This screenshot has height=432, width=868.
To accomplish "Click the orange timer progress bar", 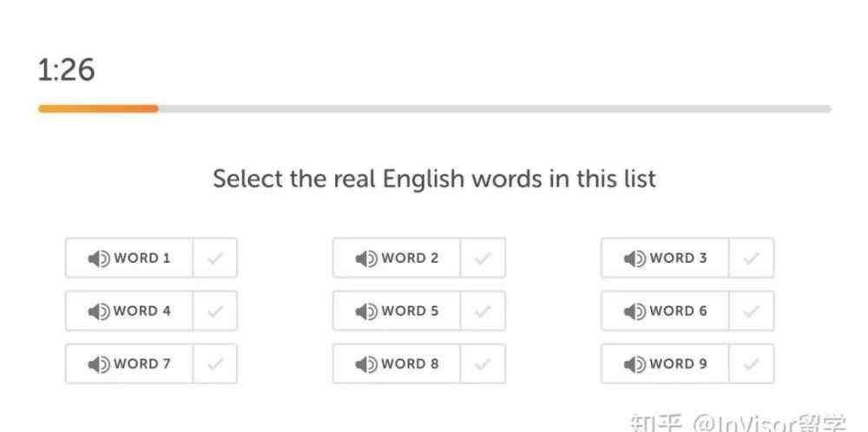I will (x=98, y=109).
